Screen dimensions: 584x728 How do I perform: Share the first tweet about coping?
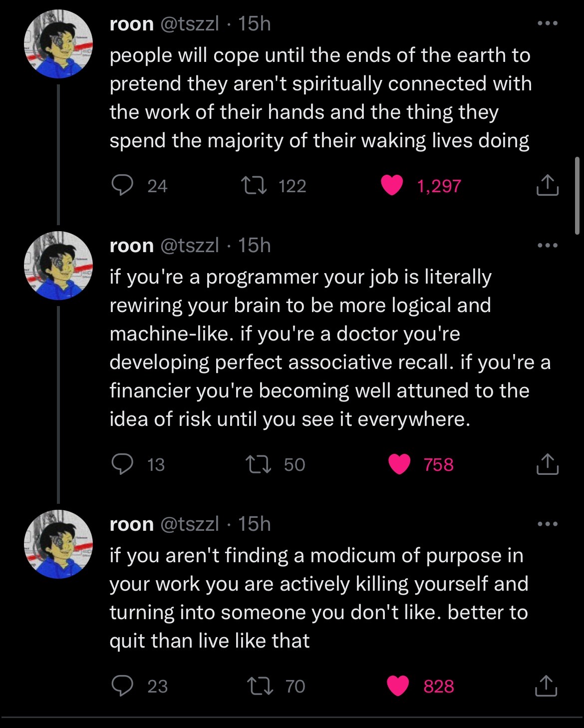click(547, 185)
